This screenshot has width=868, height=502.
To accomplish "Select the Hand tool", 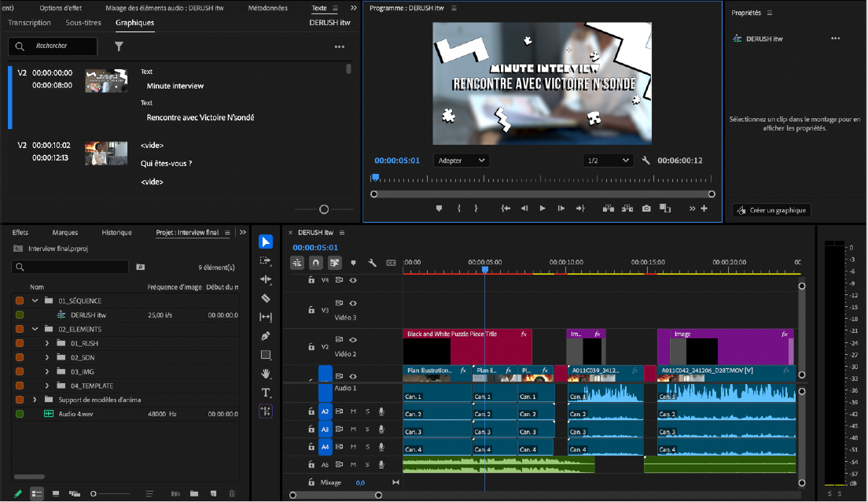I will [x=267, y=373].
